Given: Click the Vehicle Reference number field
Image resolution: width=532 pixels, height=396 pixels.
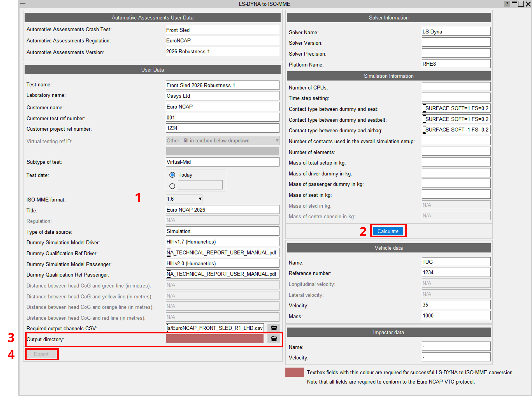Looking at the screenshot, I should click(456, 272).
